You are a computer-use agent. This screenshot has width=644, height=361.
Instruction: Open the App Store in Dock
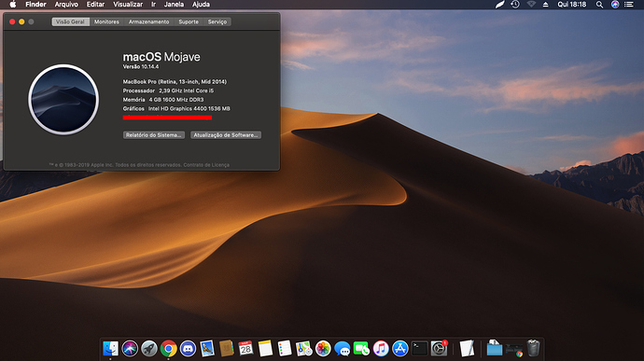pos(400,349)
